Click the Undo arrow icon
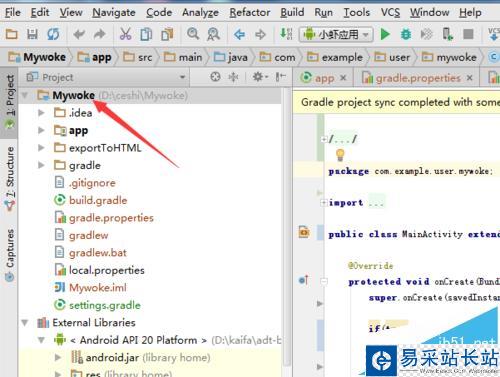500x377 pixels. (79, 34)
